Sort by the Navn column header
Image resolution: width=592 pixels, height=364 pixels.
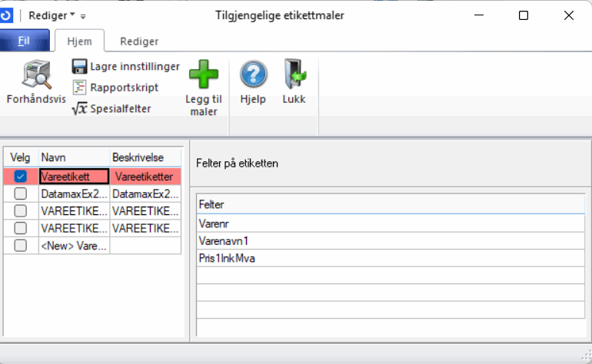tap(74, 157)
